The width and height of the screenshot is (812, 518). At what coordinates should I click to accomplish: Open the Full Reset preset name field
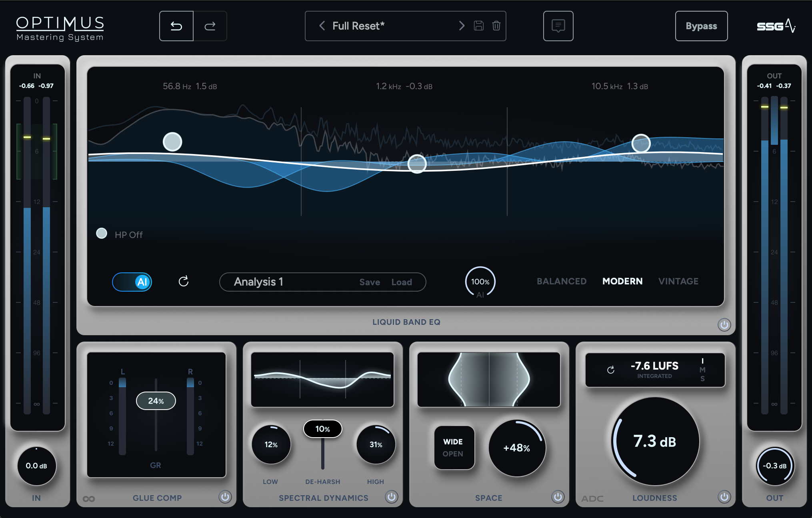tap(358, 26)
